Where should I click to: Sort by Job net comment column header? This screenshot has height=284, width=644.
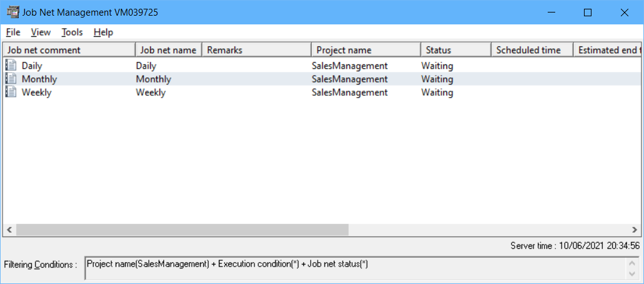point(69,50)
